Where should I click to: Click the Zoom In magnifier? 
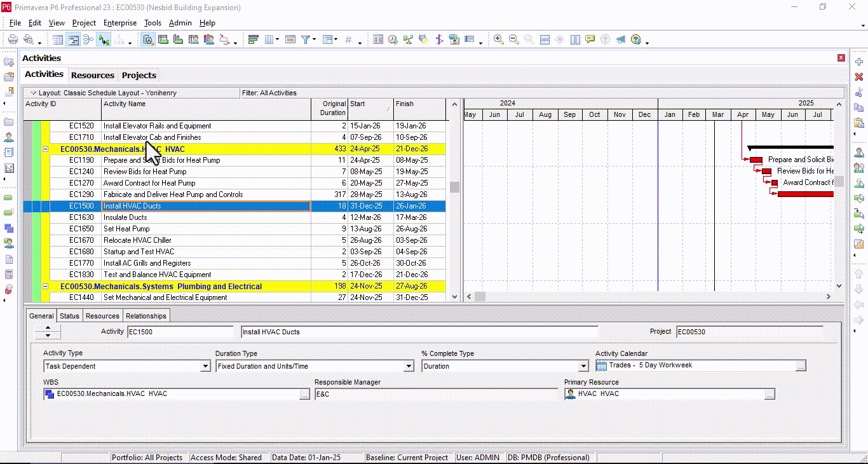click(x=499, y=39)
